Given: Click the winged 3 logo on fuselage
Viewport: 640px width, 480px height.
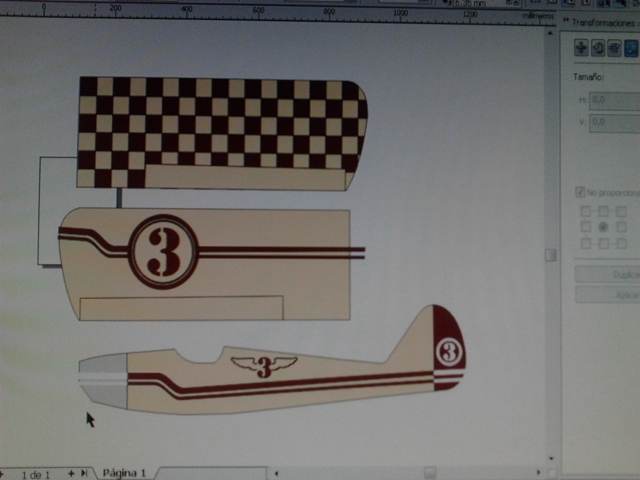Looking at the screenshot, I should click(x=264, y=366).
